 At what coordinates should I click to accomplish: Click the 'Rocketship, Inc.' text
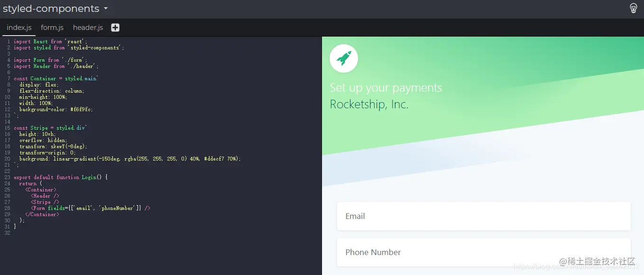[369, 104]
